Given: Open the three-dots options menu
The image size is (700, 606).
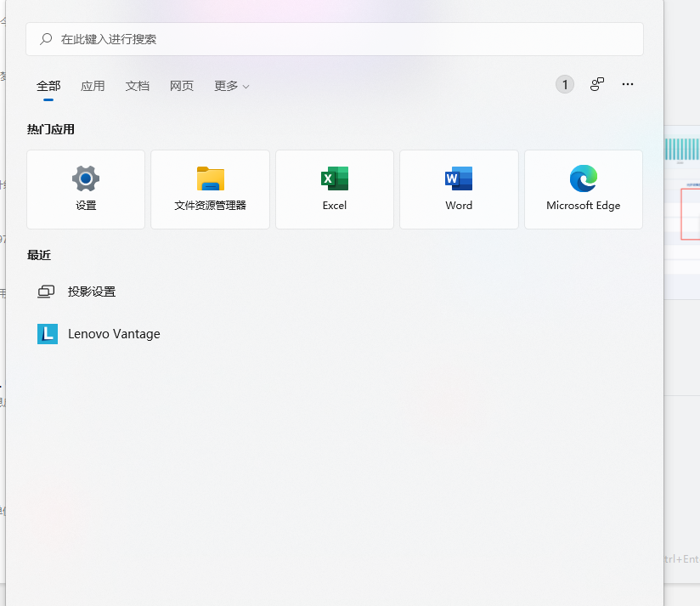Looking at the screenshot, I should pos(628,84).
